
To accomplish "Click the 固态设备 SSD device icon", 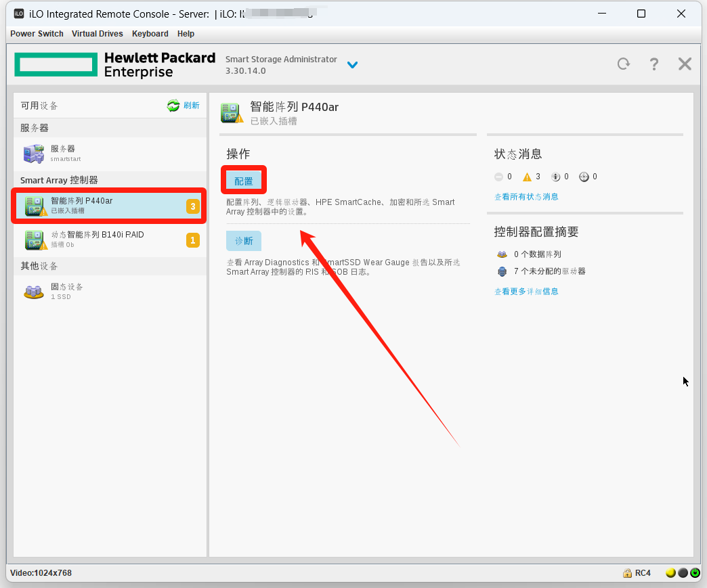I will [34, 292].
